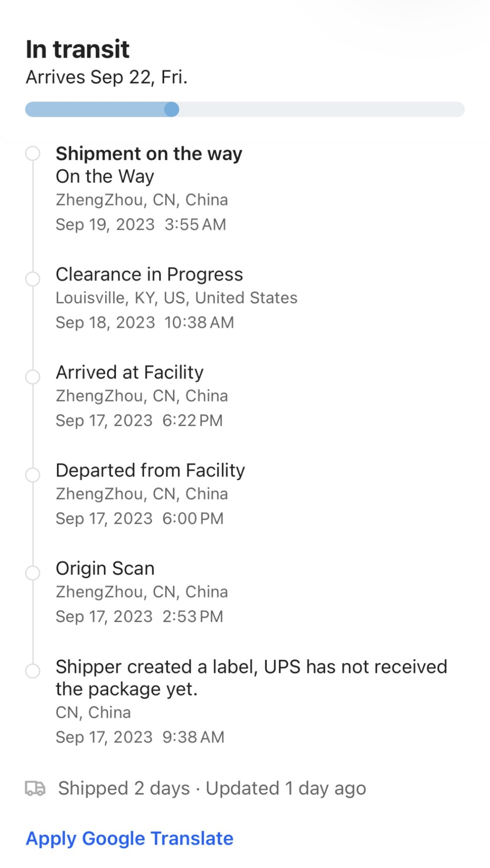490x868 pixels.
Task: Click the Departed from Facility timeline circle
Action: [33, 475]
